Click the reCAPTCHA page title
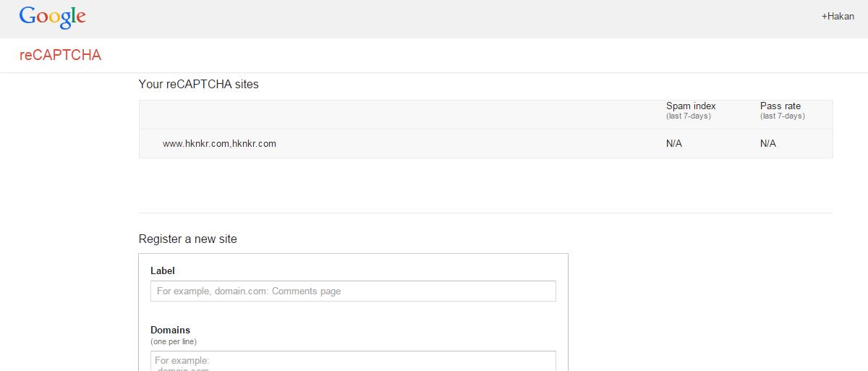The height and width of the screenshot is (371, 868). 60,55
